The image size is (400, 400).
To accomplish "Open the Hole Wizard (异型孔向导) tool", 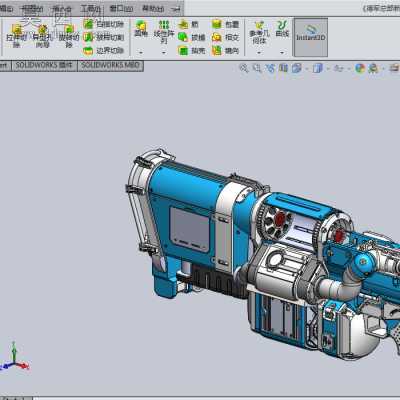I will tap(42, 36).
